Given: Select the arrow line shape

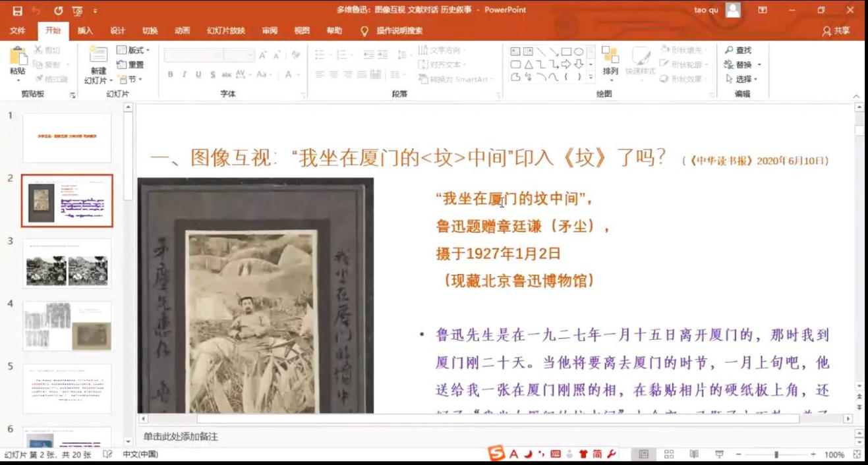Looking at the screenshot, I should click(553, 51).
